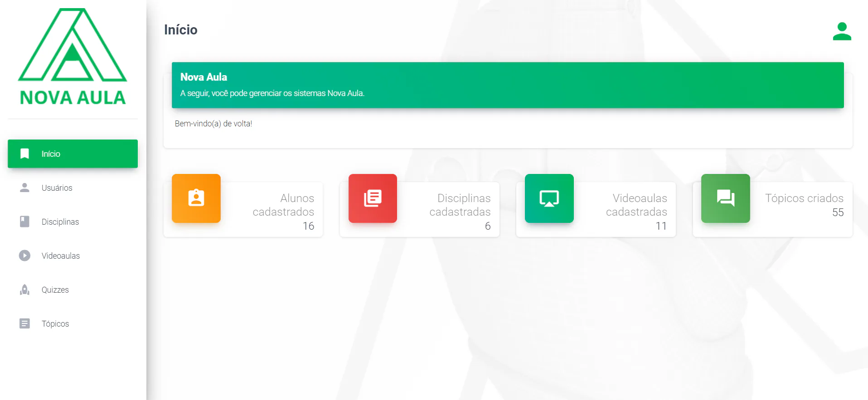Click the banner subtitle about gerenciar os sistemas
Screen dimensions: 868x400
[x=272, y=93]
